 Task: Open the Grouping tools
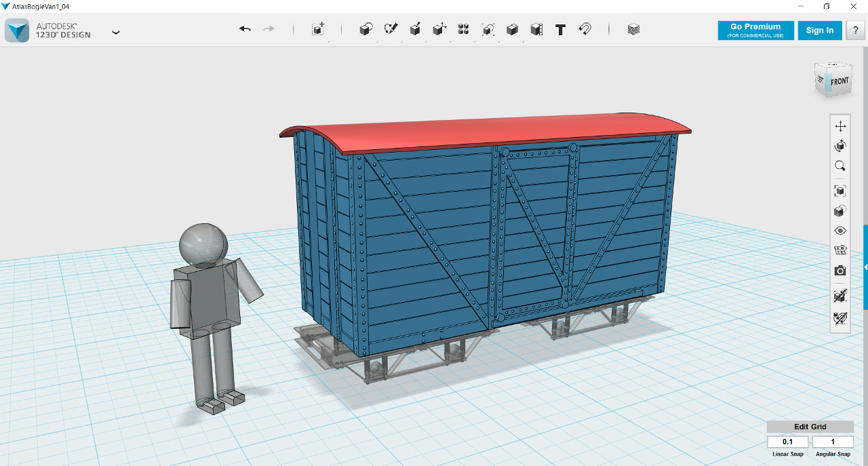[488, 29]
